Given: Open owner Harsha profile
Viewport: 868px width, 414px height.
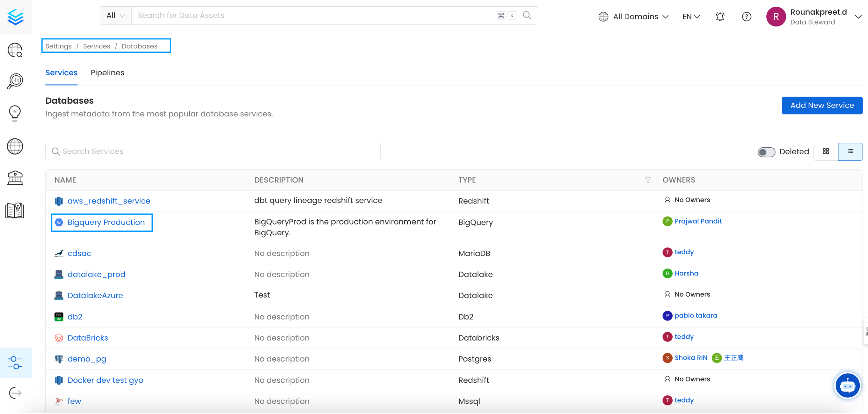Looking at the screenshot, I should pyautogui.click(x=686, y=274).
